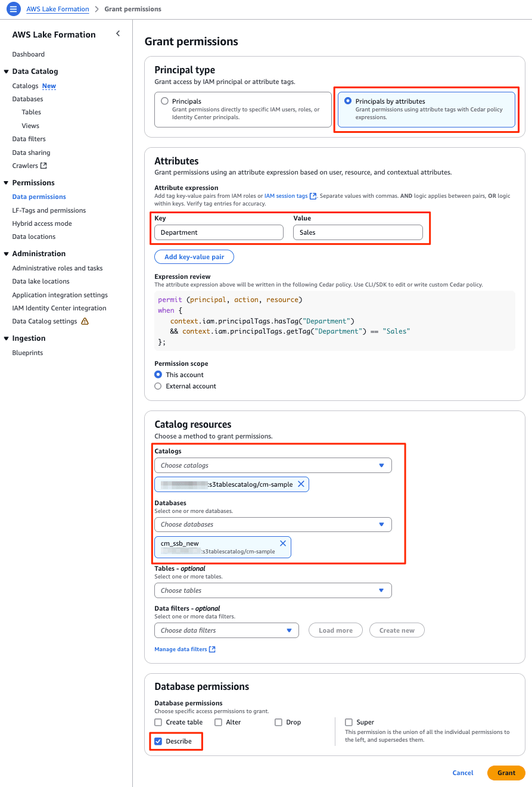532x787 pixels.
Task: Click the Create new button
Action: pos(397,630)
